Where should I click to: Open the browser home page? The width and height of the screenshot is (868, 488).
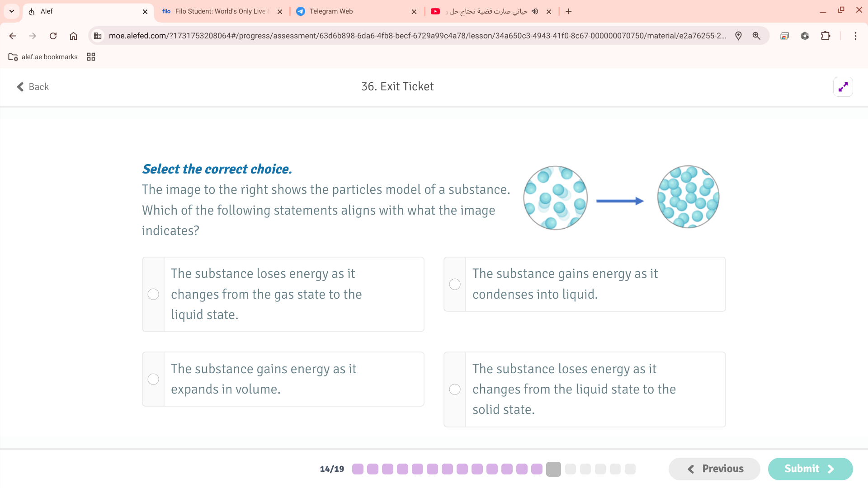73,36
